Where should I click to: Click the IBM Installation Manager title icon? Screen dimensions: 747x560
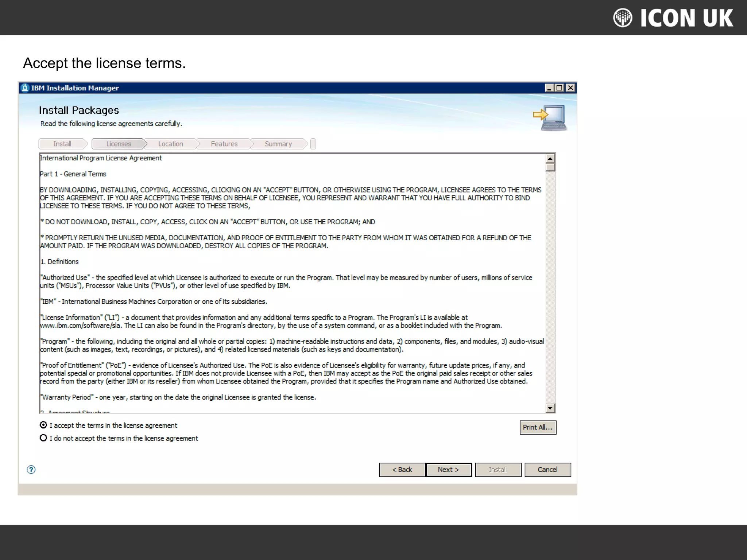pos(25,88)
